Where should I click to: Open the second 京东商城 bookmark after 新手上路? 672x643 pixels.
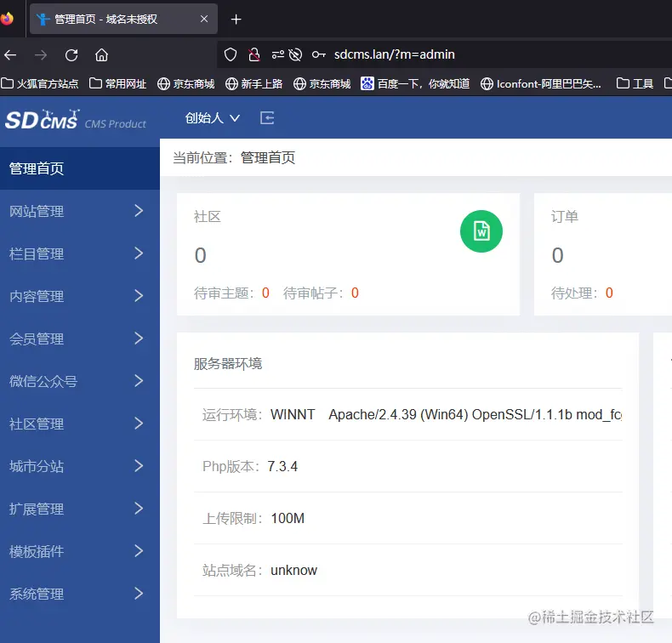pyautogui.click(x=322, y=83)
